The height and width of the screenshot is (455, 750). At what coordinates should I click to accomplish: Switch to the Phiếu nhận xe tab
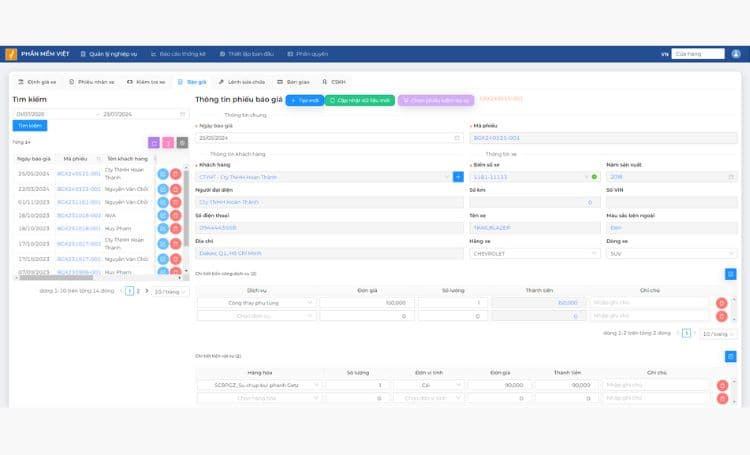pos(92,82)
